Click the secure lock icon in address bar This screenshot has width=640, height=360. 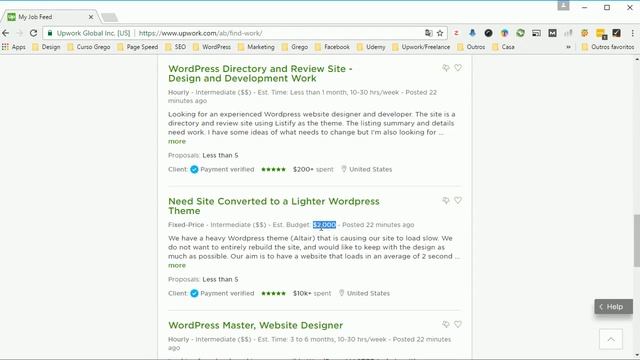pyautogui.click(x=50, y=33)
